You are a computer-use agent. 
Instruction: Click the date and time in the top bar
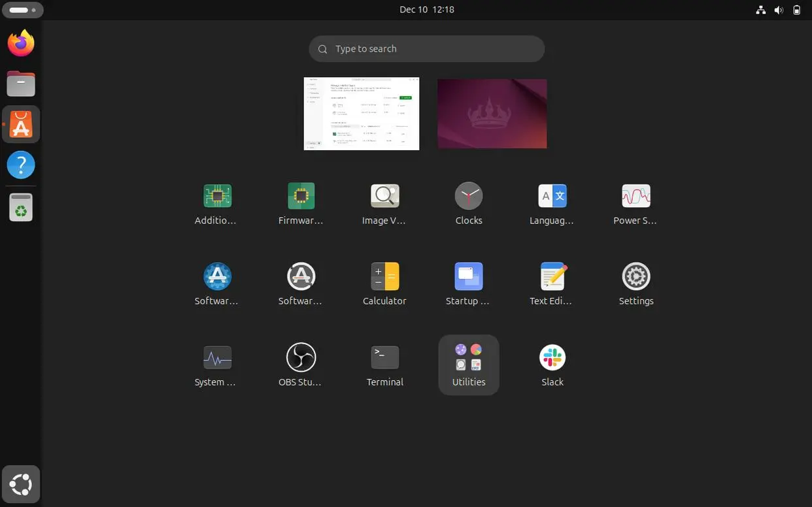tap(426, 9)
